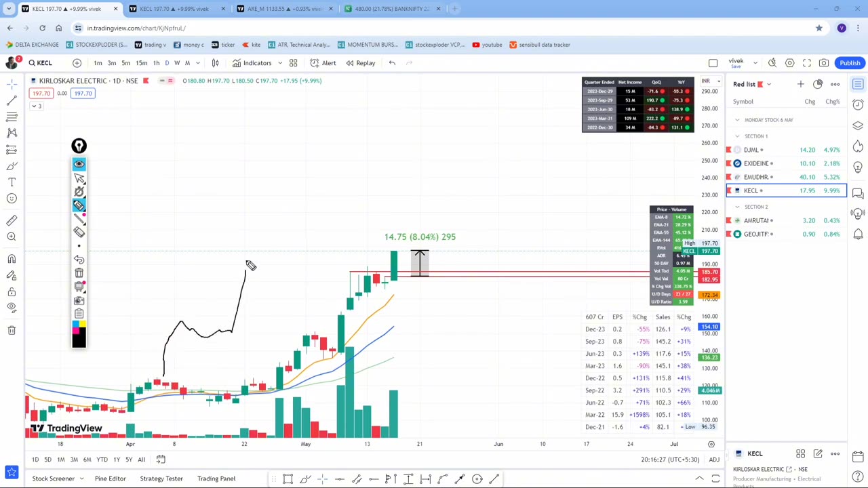
Task: Take a chart snapshot with camera icon
Action: pos(824,63)
